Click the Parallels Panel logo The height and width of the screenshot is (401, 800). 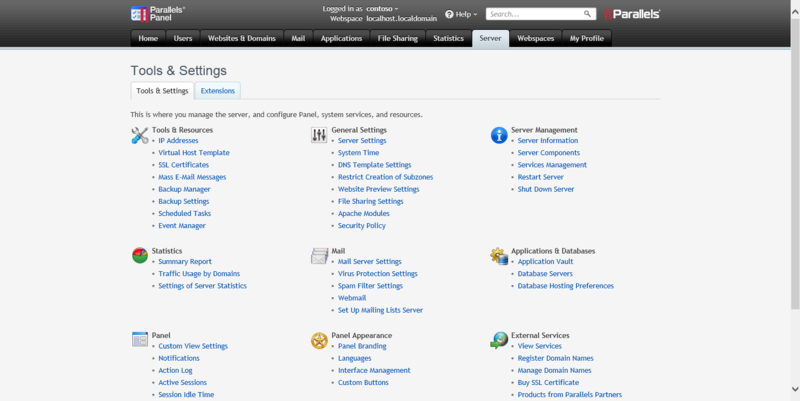point(158,14)
